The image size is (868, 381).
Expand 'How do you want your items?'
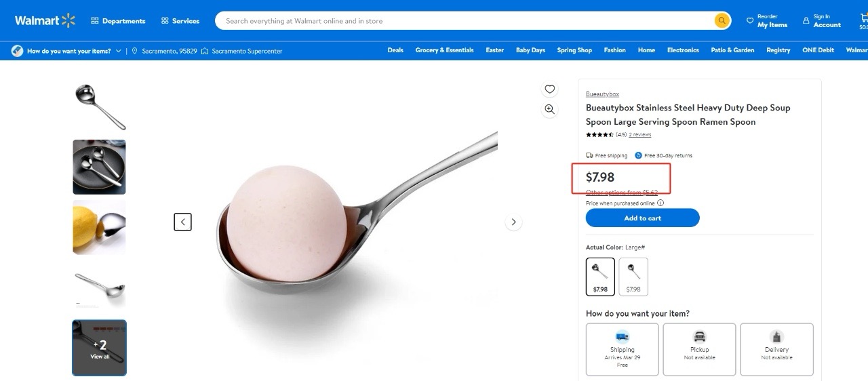point(67,51)
